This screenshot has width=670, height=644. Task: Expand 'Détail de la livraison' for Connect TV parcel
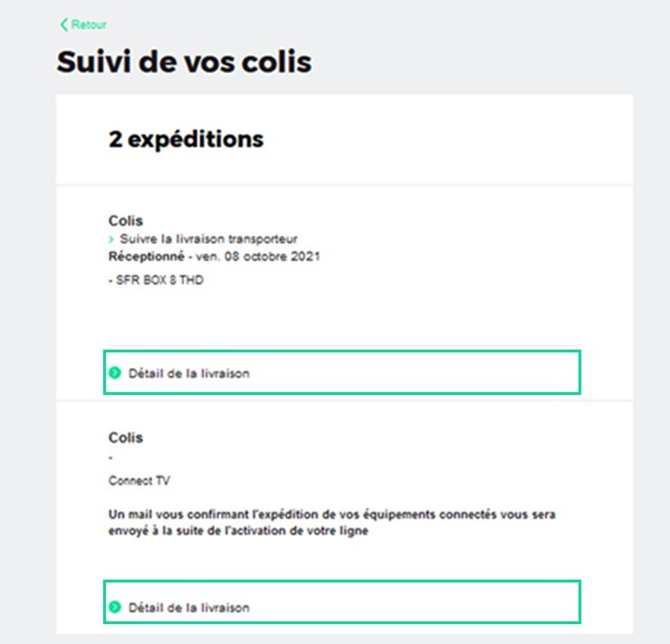click(x=188, y=608)
